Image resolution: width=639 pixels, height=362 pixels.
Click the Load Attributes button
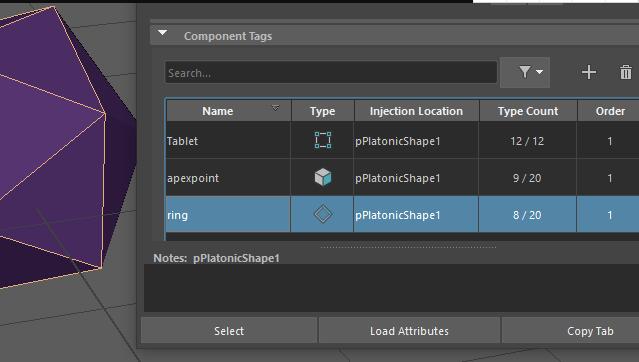[409, 331]
